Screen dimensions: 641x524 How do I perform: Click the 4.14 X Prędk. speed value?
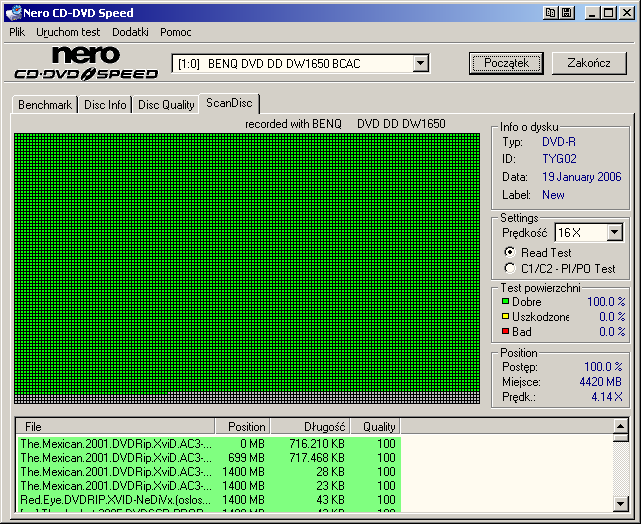click(607, 396)
